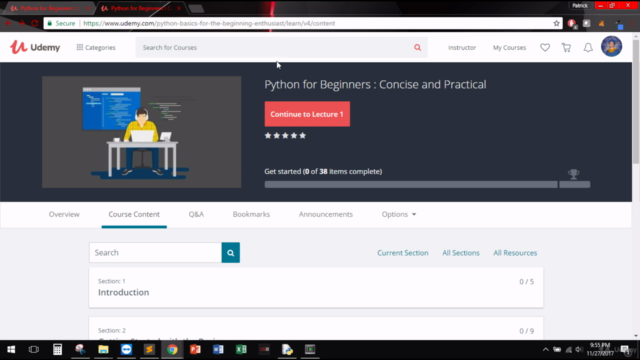The height and width of the screenshot is (360, 640).
Task: Click the URL address bar
Action: click(x=302, y=23)
